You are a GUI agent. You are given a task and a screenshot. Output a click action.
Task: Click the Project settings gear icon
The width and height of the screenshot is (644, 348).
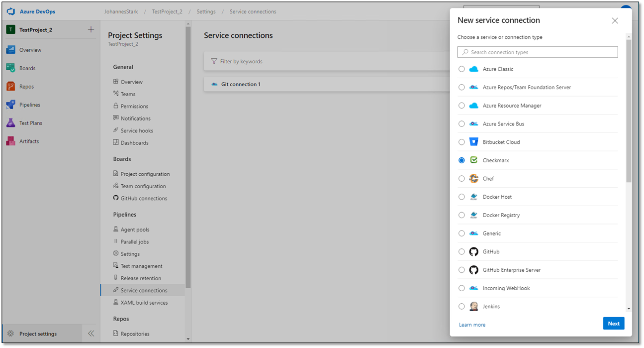pos(10,334)
